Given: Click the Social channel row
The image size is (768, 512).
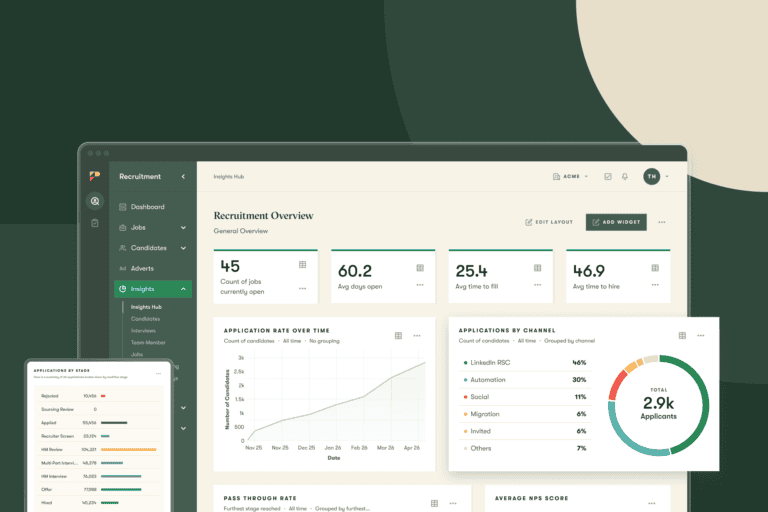Looking at the screenshot, I should [525, 397].
